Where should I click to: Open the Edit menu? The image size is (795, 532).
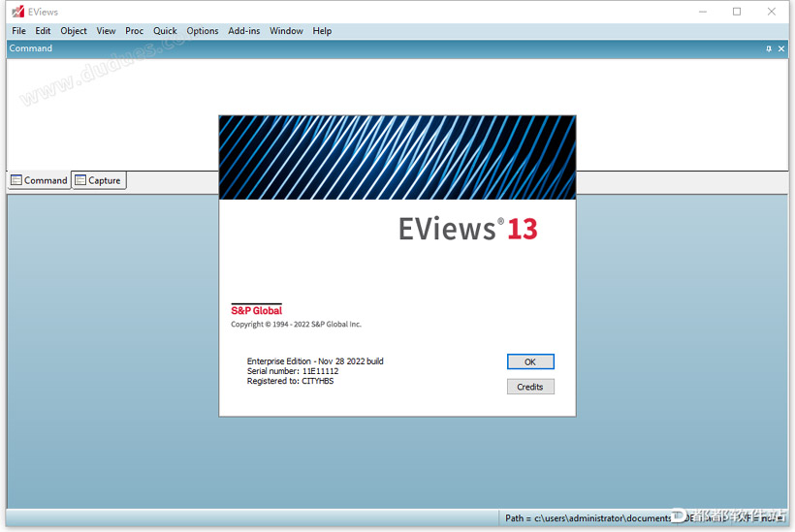[43, 31]
